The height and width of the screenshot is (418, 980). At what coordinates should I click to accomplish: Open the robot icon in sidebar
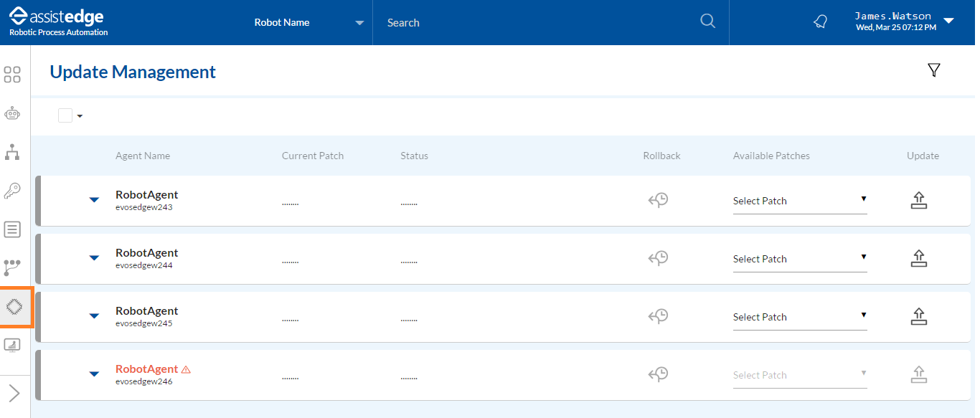12,113
